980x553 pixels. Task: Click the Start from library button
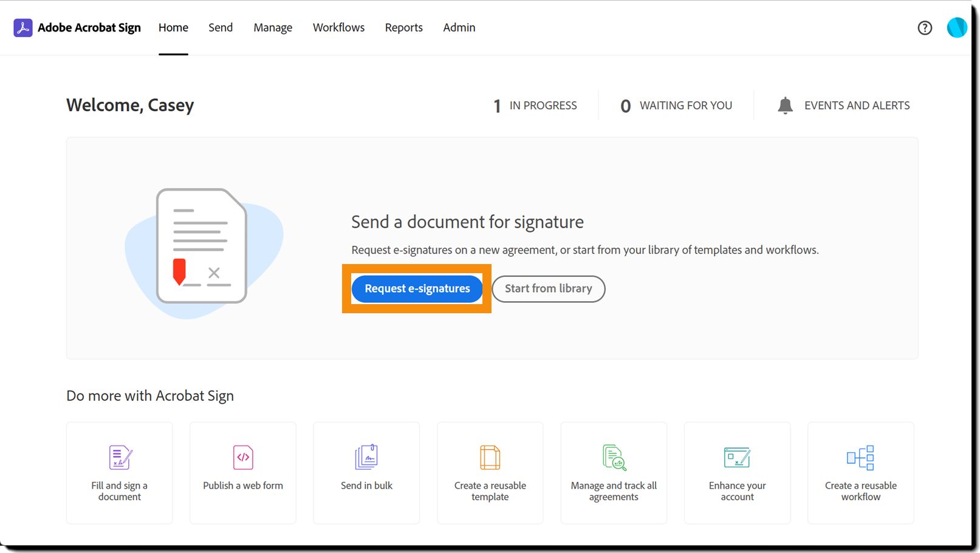(548, 289)
